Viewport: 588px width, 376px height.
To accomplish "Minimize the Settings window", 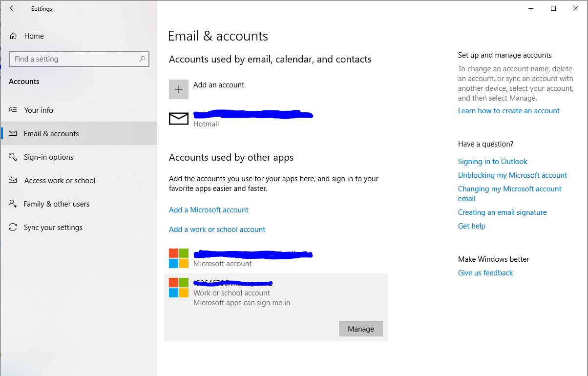I will click(x=531, y=8).
